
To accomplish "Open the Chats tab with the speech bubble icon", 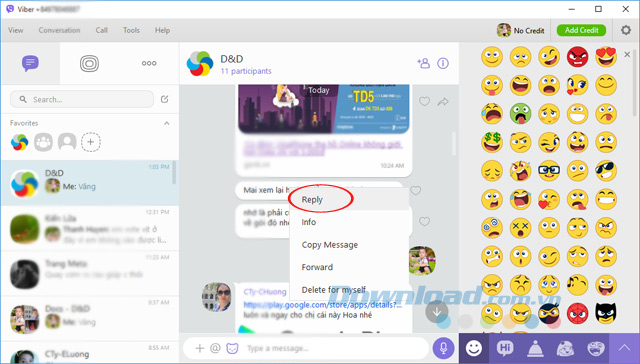I will pyautogui.click(x=30, y=63).
